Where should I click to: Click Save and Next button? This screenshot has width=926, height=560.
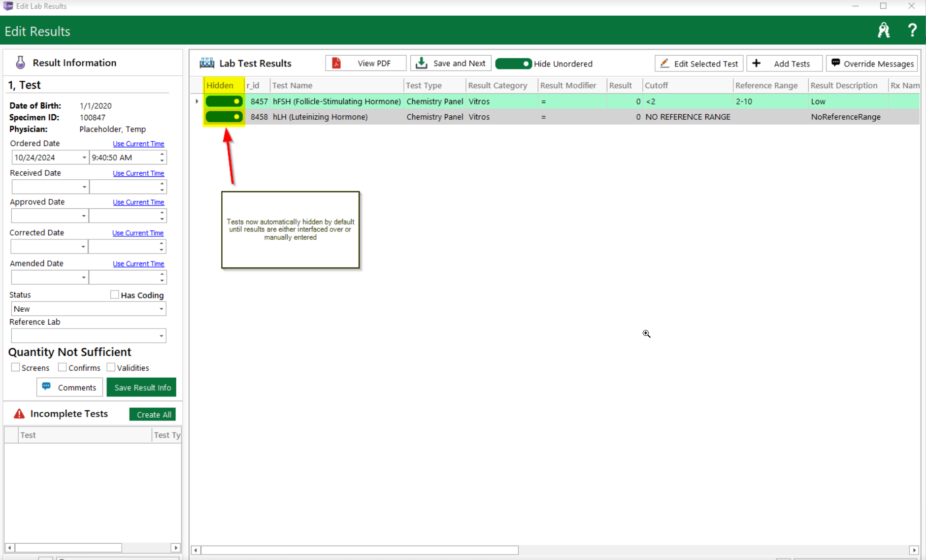(x=451, y=64)
